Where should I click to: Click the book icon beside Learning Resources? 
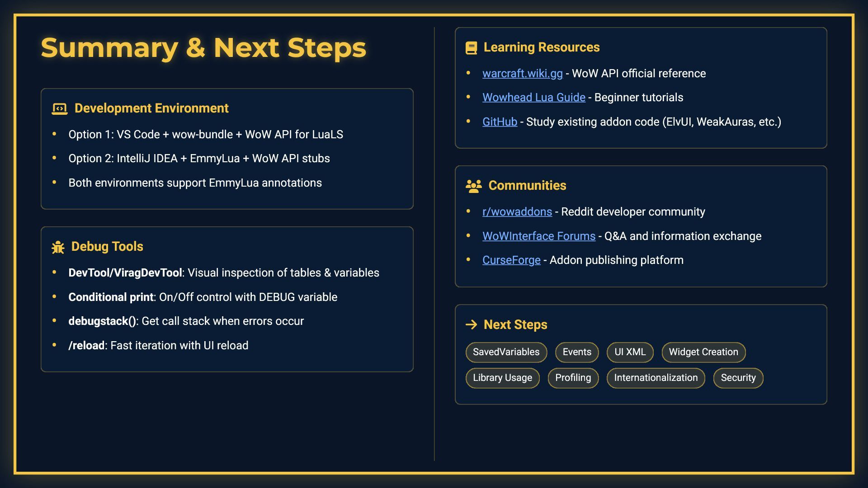coord(471,48)
